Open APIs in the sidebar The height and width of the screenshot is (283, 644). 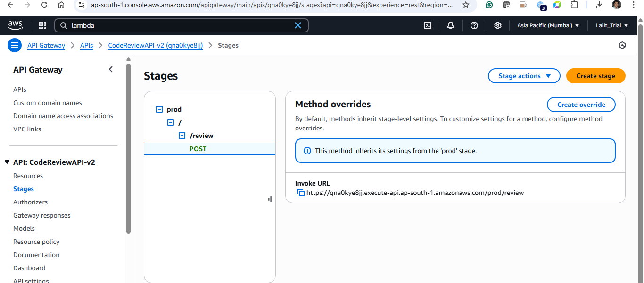tap(20, 89)
